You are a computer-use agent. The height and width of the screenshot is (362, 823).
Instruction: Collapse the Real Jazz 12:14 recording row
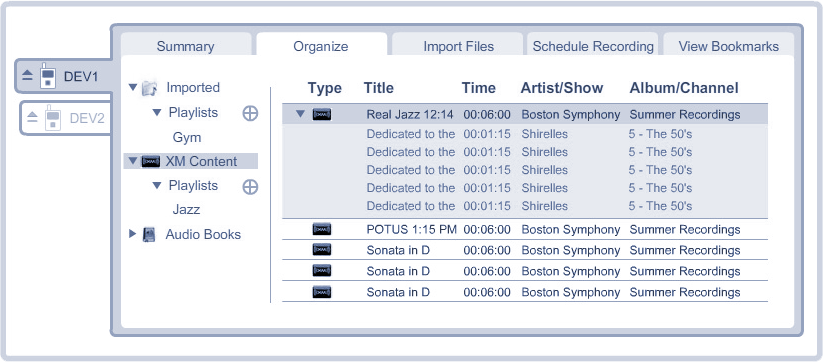tap(300, 113)
